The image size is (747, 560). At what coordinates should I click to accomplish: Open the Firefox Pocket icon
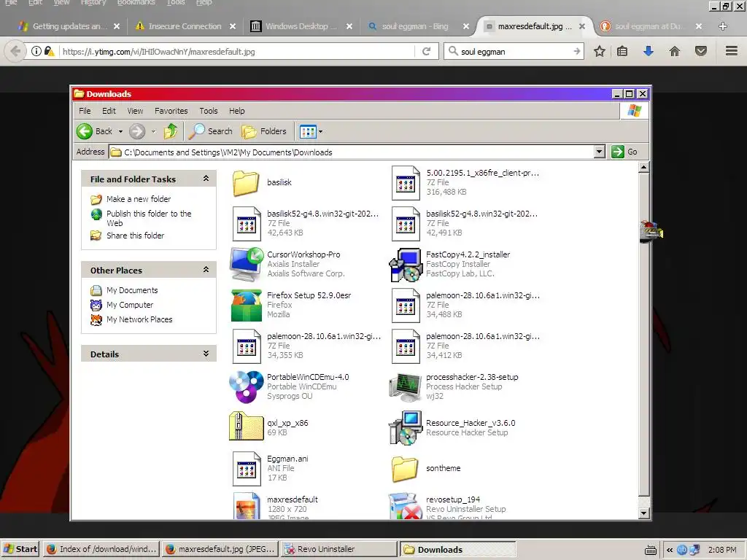tap(701, 52)
